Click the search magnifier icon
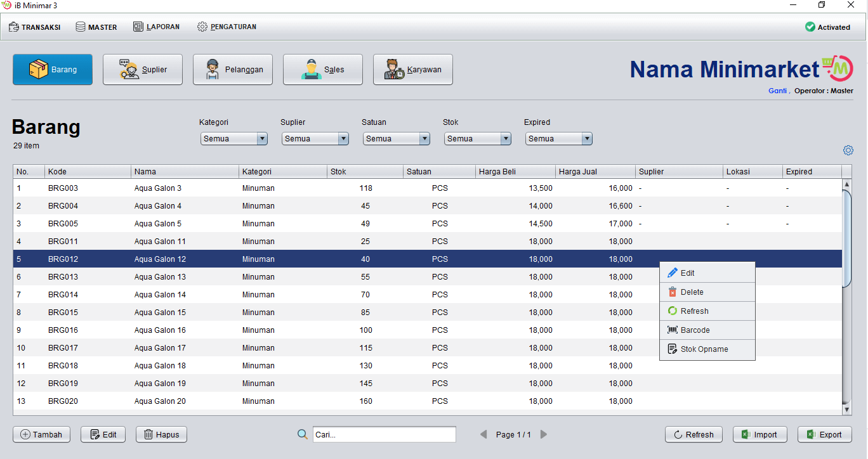Viewport: 868px width, 459px height. (303, 434)
